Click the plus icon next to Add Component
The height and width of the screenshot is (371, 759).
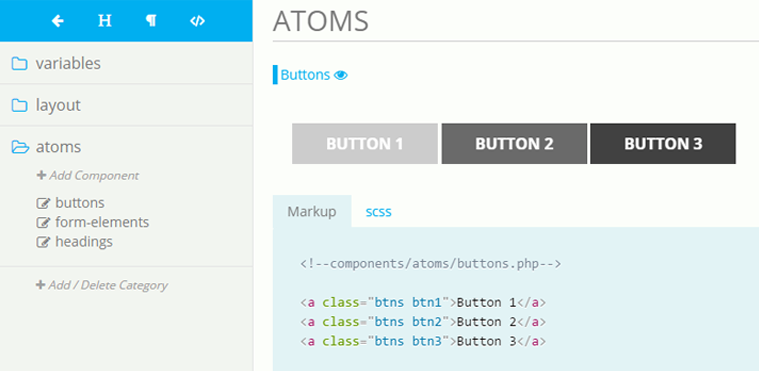(41, 175)
